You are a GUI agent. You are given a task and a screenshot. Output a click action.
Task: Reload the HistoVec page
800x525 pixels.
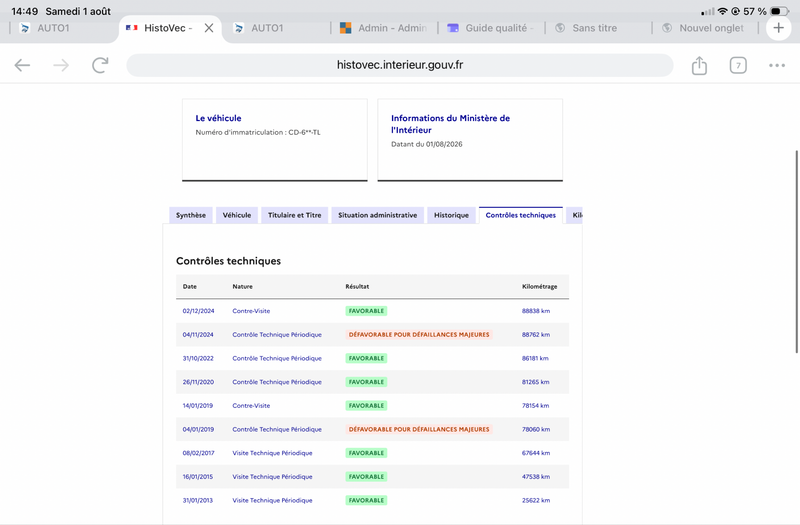pos(100,65)
